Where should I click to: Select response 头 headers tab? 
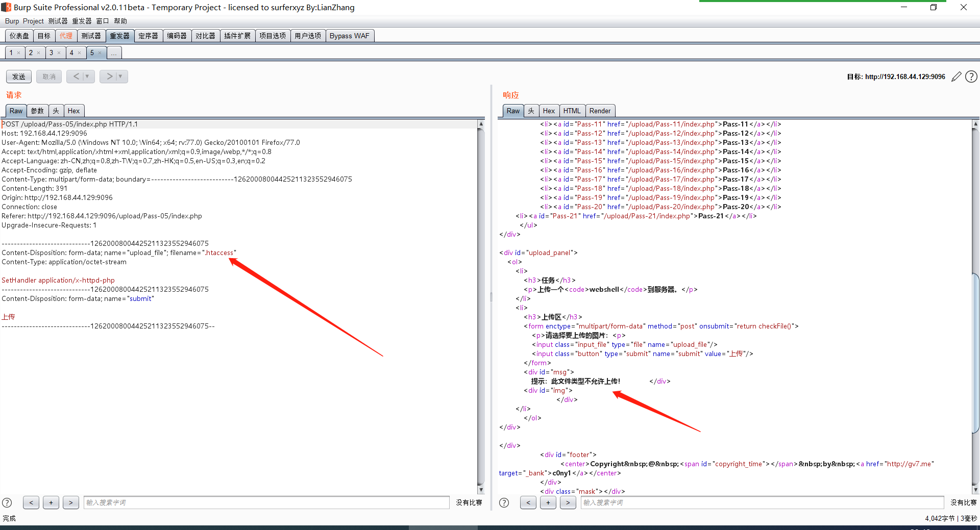[x=531, y=111]
